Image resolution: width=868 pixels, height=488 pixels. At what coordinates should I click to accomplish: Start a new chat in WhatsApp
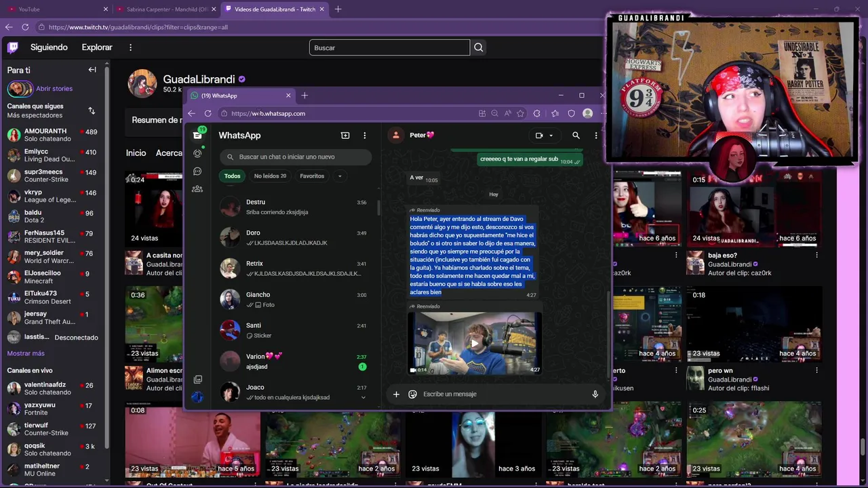(x=345, y=136)
